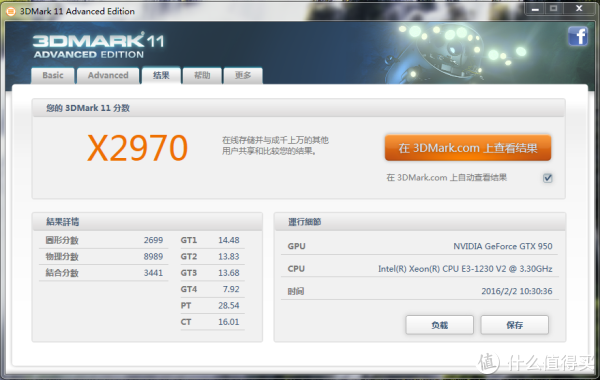
Task: Open the 更多 tab
Action: pos(243,75)
